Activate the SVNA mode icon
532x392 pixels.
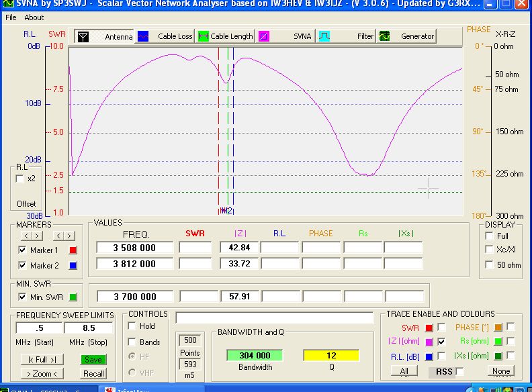(x=265, y=36)
